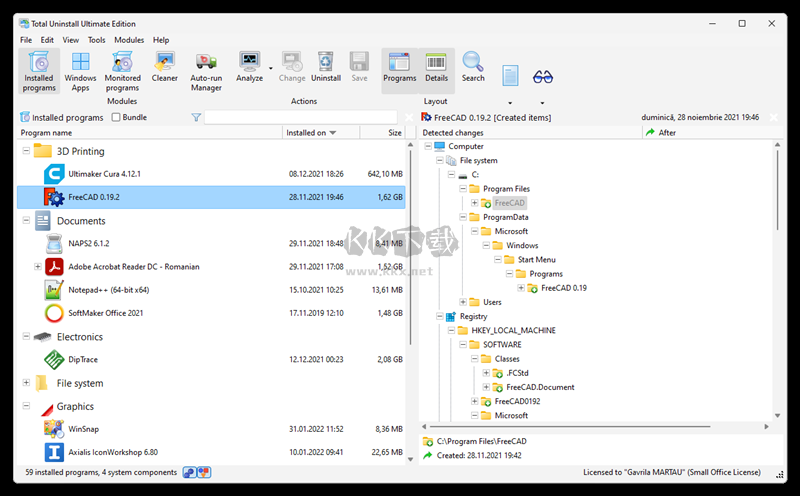Sort by Installed on column
The image size is (800, 496).
pyautogui.click(x=321, y=133)
